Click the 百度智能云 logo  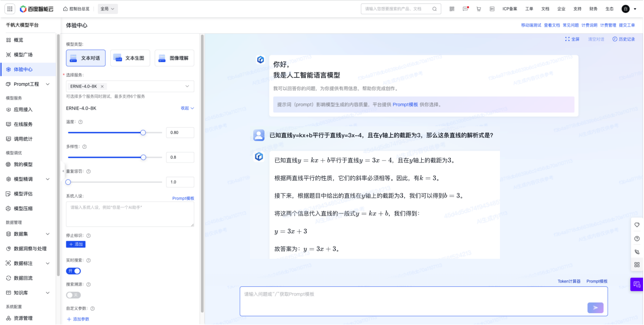(x=37, y=9)
